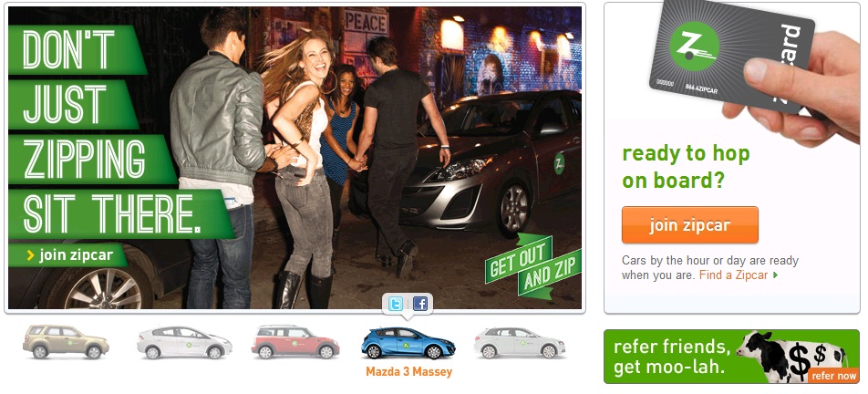
Task: Click the Facebook share icon
Action: click(420, 304)
